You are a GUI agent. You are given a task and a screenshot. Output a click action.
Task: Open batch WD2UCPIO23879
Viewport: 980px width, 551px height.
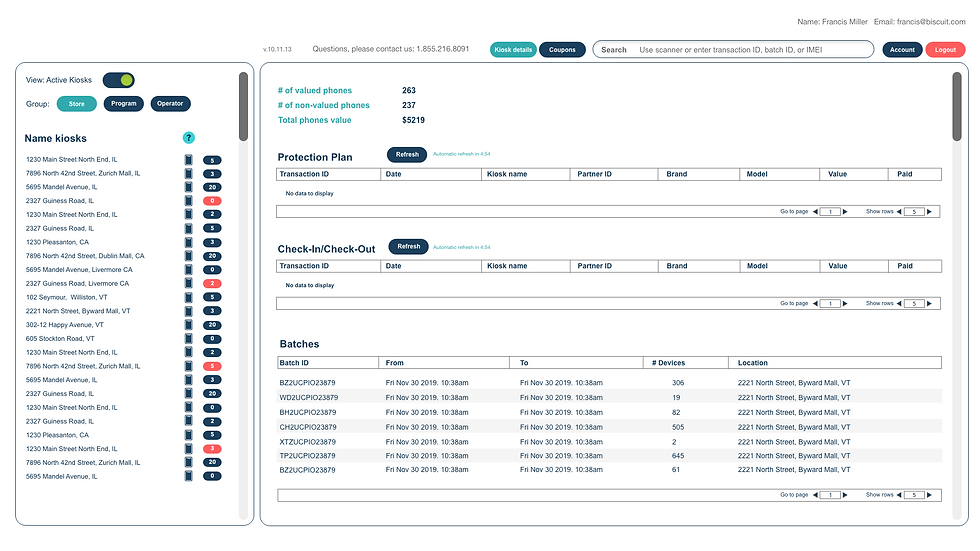[x=309, y=397]
